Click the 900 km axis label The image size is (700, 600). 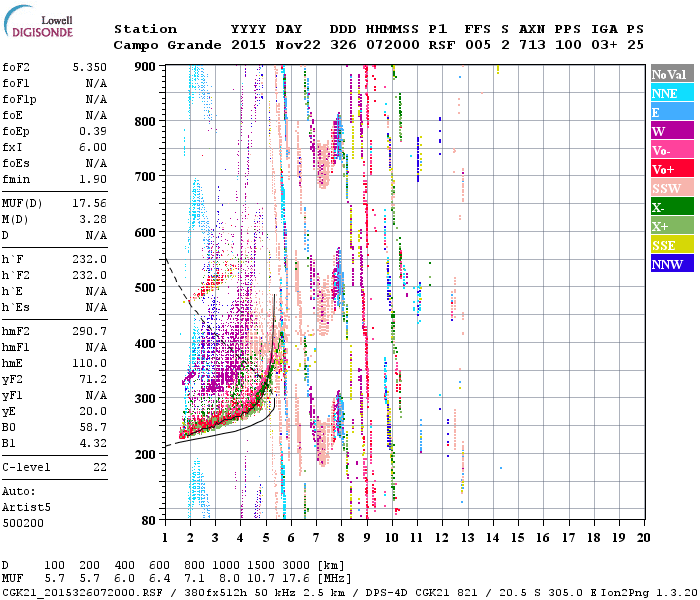pyautogui.click(x=145, y=67)
